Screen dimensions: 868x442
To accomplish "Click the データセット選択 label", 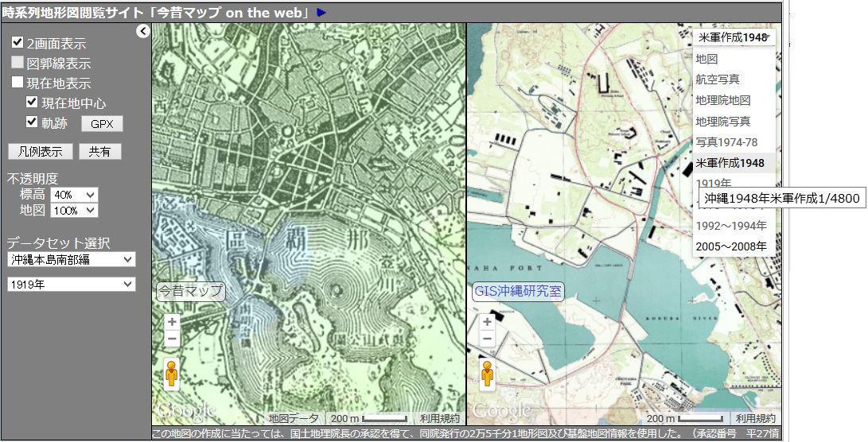I will click(x=58, y=242).
